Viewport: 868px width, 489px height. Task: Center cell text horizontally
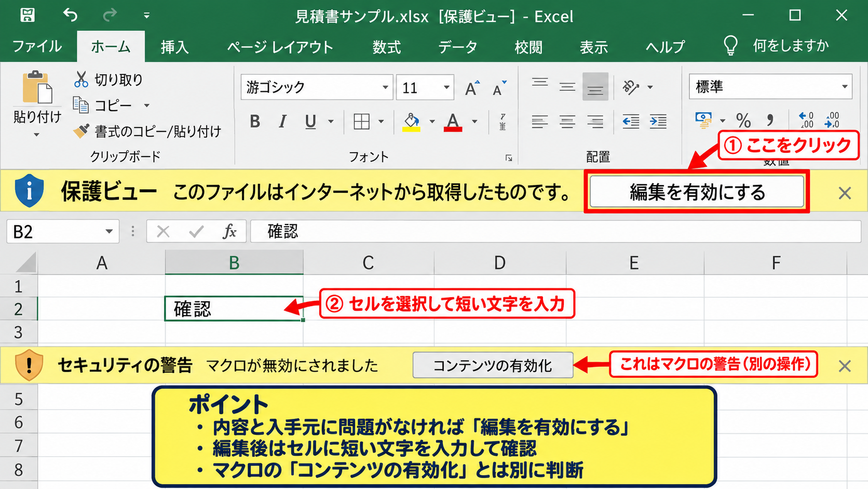tap(567, 122)
